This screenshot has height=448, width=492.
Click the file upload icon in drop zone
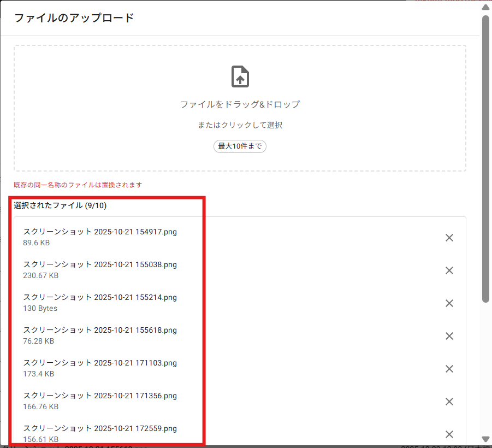[x=240, y=76]
